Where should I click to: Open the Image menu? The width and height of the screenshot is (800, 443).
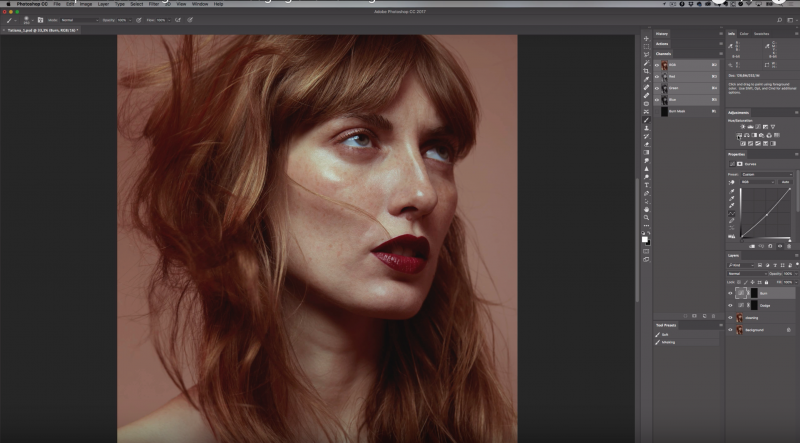[86, 4]
